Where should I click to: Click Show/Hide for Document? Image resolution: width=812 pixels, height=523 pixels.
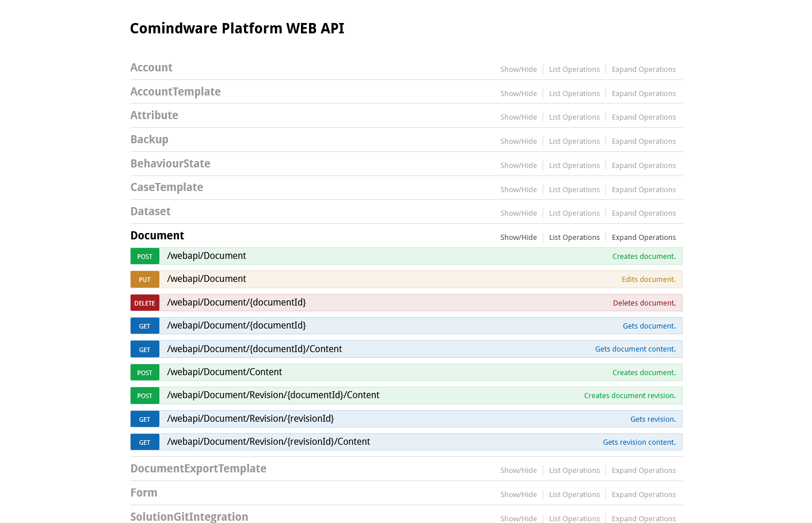click(519, 238)
